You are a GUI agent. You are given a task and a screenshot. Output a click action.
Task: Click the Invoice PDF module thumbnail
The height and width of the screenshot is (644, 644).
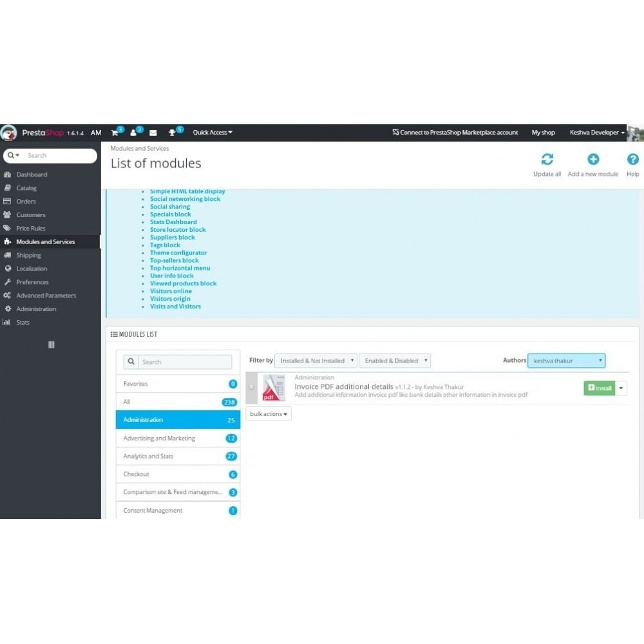(x=274, y=388)
